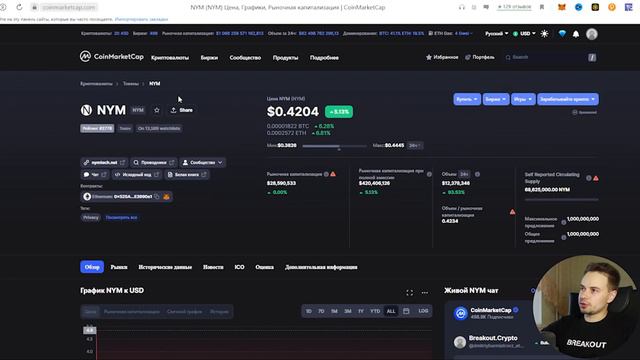Click self reported supply warning icon
This screenshot has width=640, height=360.
point(596,178)
